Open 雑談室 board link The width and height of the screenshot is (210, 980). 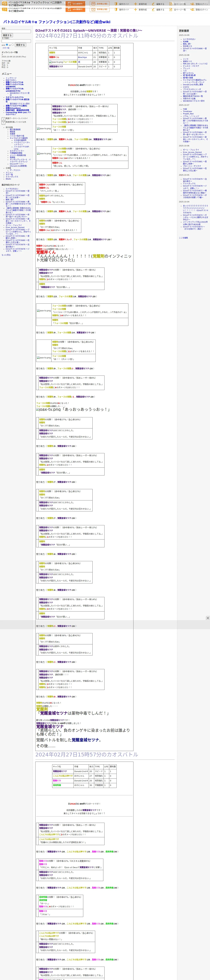click(x=13, y=132)
